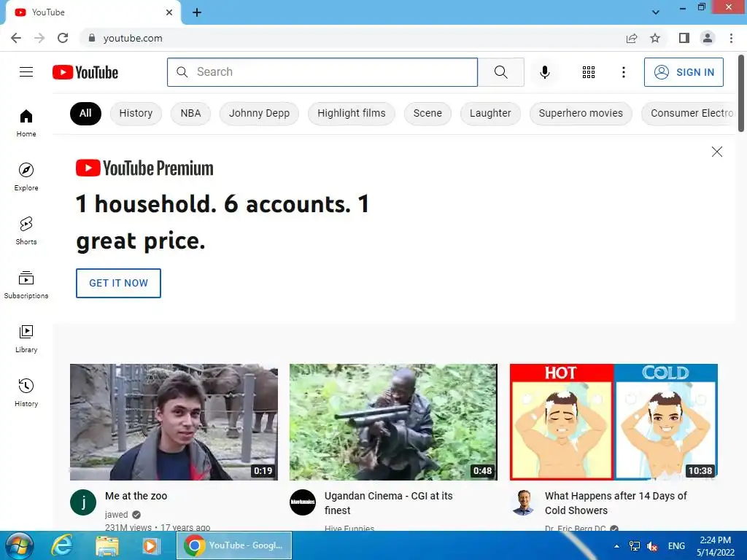Select the All filter chip
This screenshot has width=747, height=560.
tap(85, 113)
